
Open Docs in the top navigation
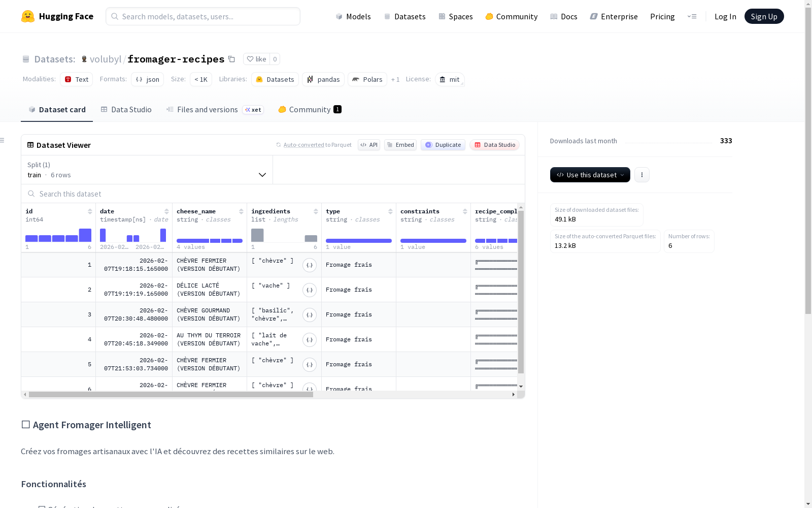tap(564, 16)
